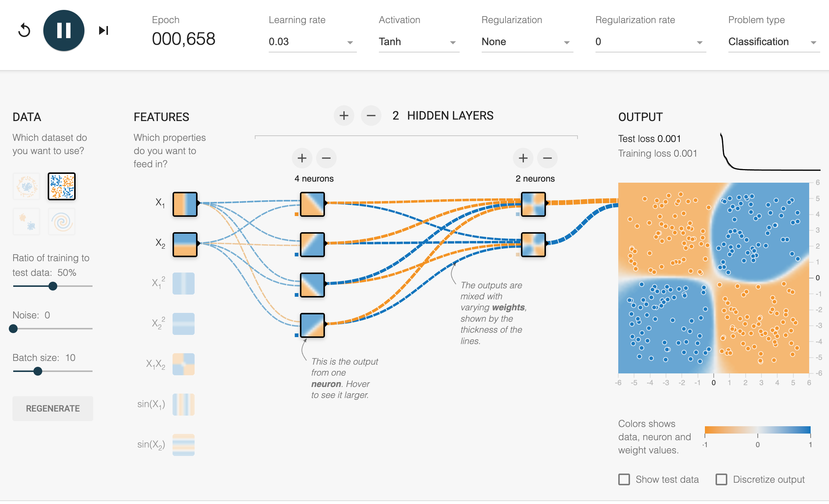The width and height of the screenshot is (829, 504).
Task: Enable the Show test data checkbox
Action: (x=624, y=479)
